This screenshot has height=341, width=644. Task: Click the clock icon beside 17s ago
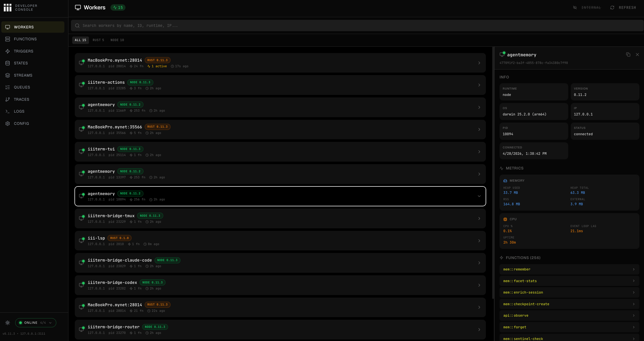coord(172,66)
